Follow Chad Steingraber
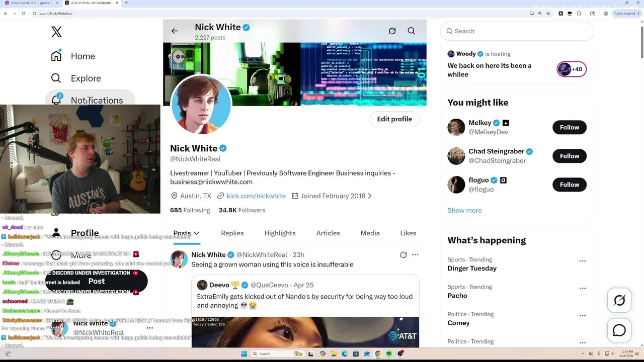Screen dimensions: 644x362 pos(570,156)
